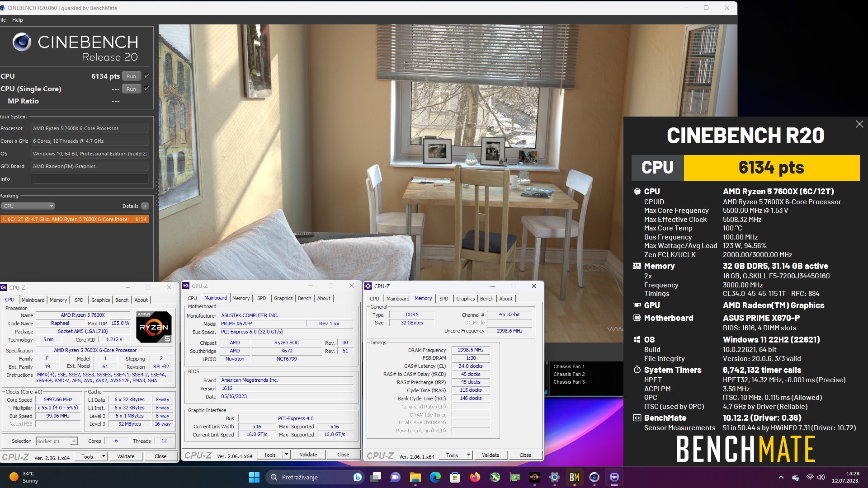The image size is (868, 488).
Task: Click the Cinebench logo icon
Action: (22, 42)
